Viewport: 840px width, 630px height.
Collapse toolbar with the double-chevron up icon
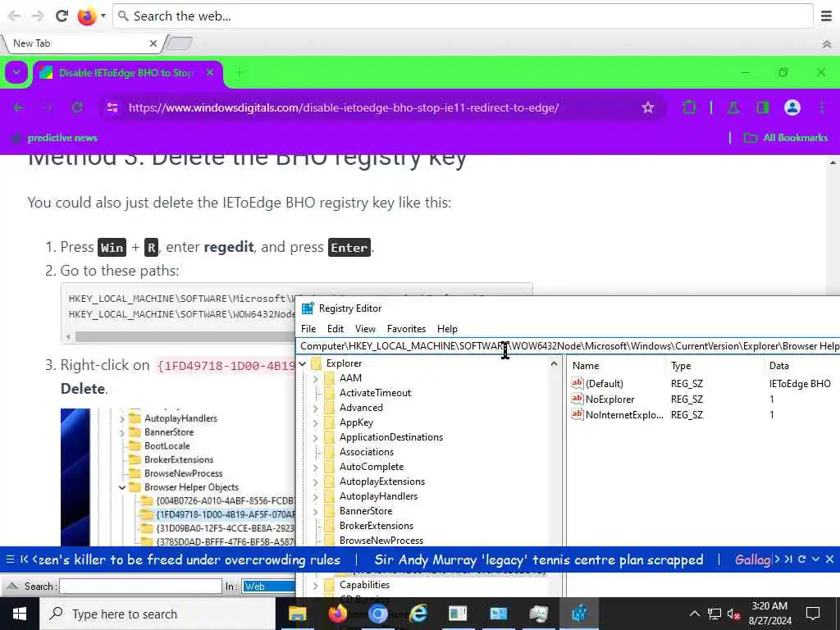[827, 44]
